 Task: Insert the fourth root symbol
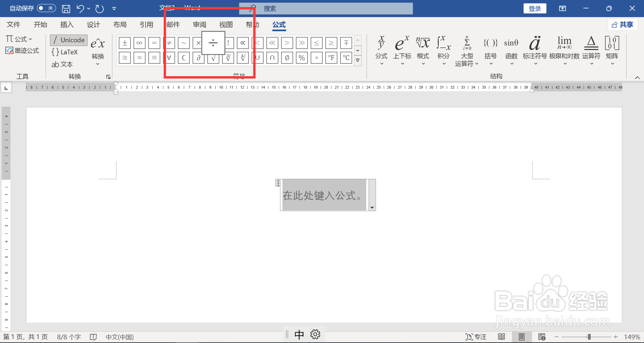click(x=243, y=58)
